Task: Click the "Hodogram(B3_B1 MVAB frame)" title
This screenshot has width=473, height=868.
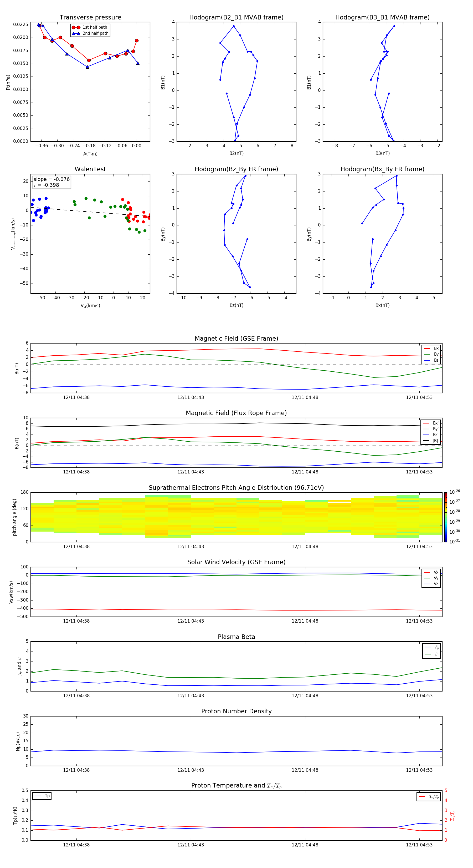Action: pos(382,18)
